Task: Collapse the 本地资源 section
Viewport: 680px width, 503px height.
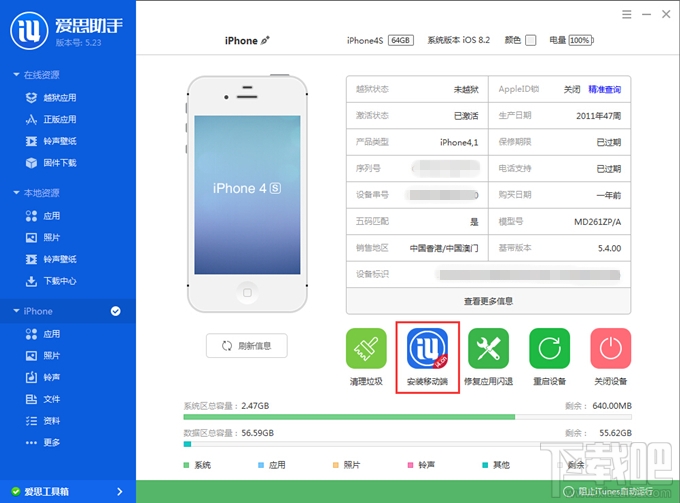Action: (x=16, y=193)
